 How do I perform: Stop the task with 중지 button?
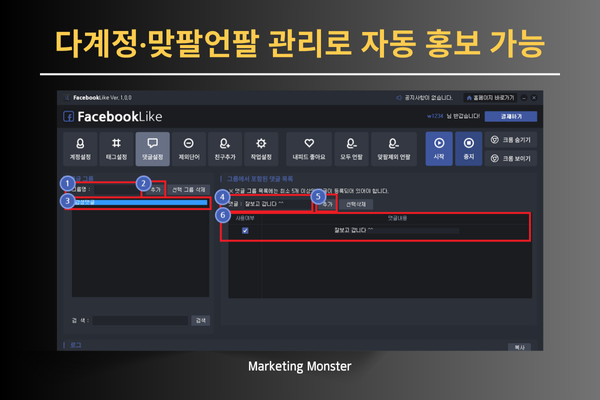(469, 149)
